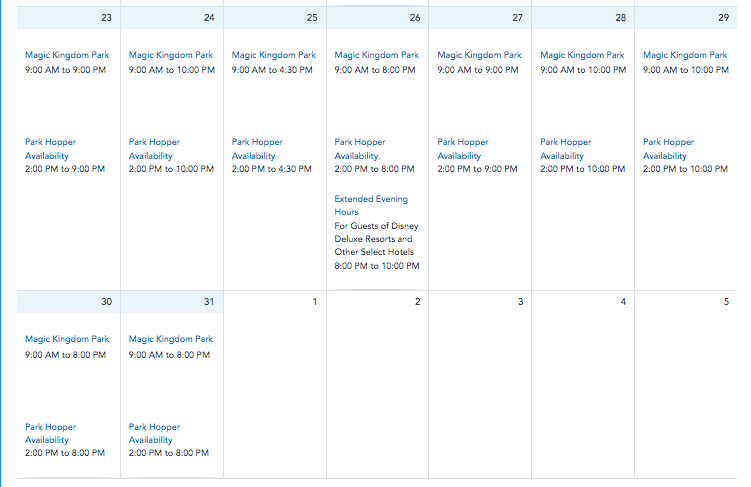This screenshot has width=751, height=487.
Task: Click the empty day cell numbered 4
Action: pos(583,390)
